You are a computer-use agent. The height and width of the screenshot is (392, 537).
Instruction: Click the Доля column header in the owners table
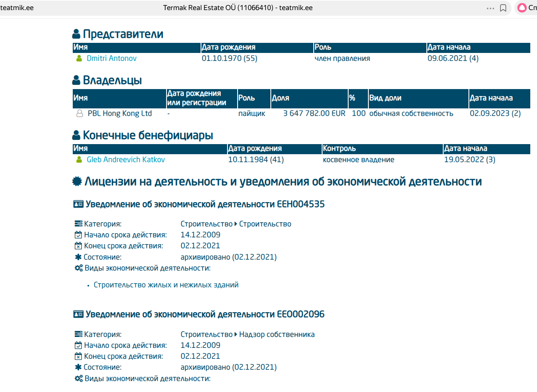coord(280,98)
